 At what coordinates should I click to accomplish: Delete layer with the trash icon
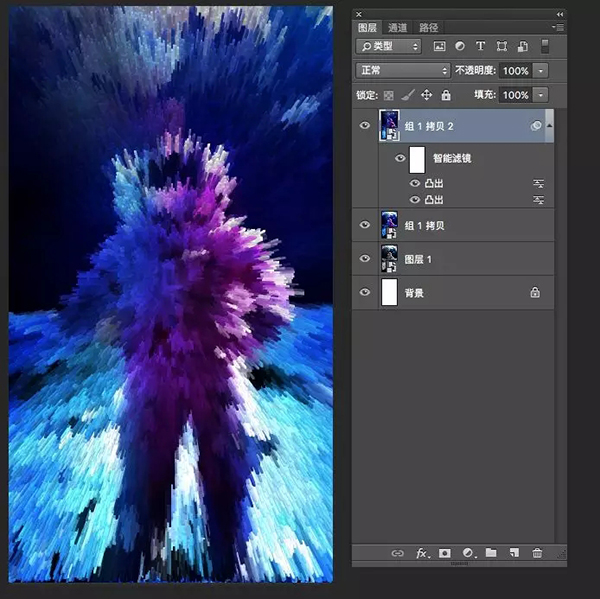[537, 553]
